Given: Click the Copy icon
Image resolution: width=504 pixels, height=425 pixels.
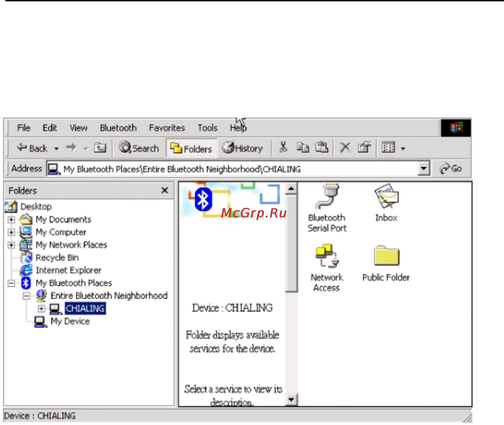Looking at the screenshot, I should pyautogui.click(x=303, y=147).
